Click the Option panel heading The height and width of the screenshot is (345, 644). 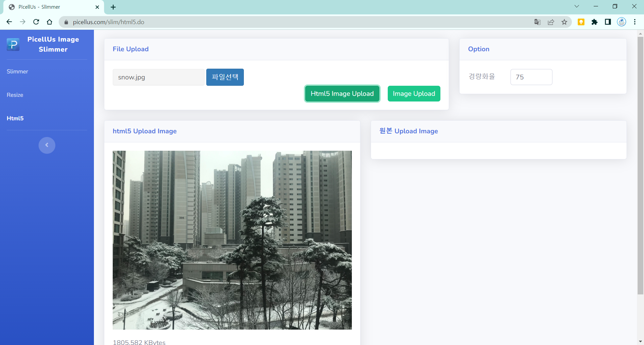[x=479, y=49]
